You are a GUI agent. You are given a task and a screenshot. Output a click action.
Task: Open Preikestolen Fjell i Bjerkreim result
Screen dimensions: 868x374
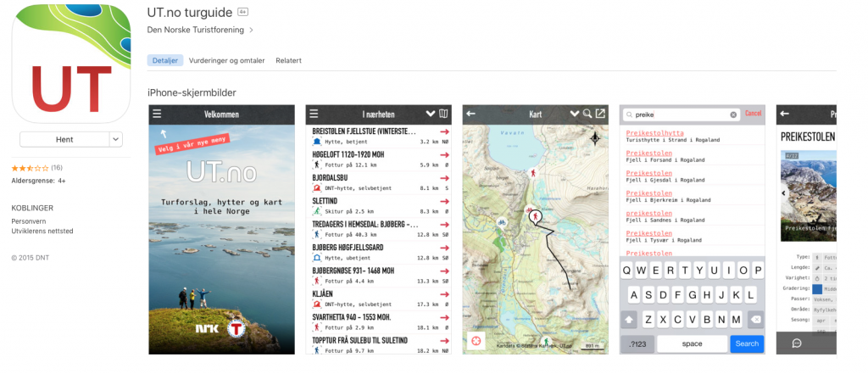[692, 196]
